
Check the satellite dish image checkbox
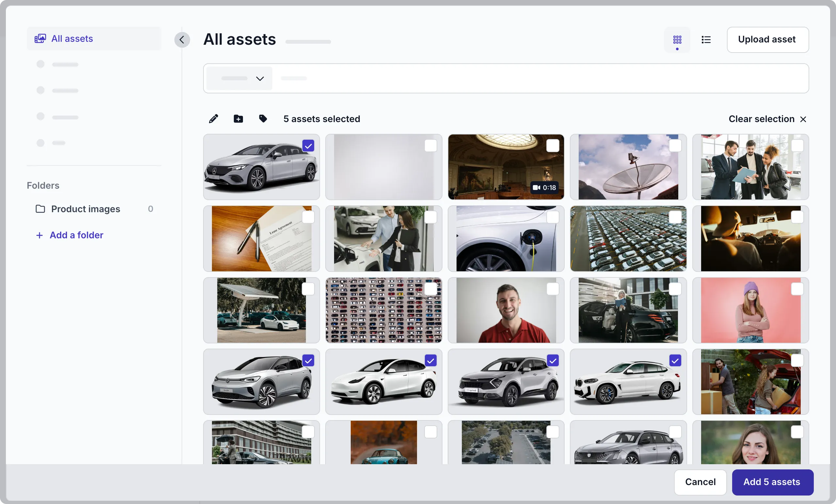pos(675,146)
